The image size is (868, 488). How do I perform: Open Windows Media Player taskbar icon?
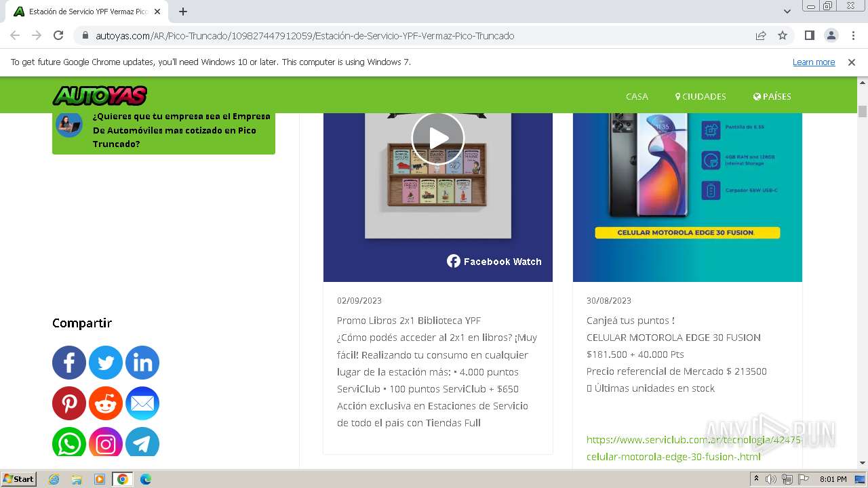point(100,479)
